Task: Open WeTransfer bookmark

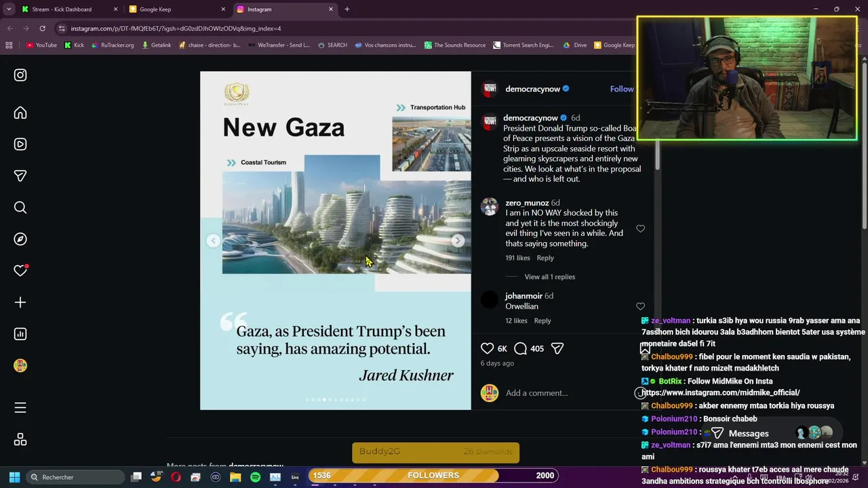Action: pyautogui.click(x=279, y=45)
